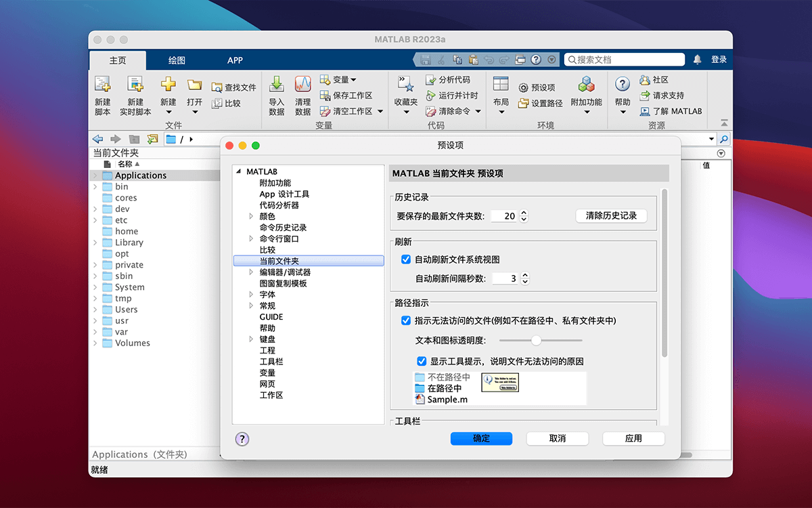Click the search magnifier at address bar end
The height and width of the screenshot is (508, 812).
coord(724,139)
